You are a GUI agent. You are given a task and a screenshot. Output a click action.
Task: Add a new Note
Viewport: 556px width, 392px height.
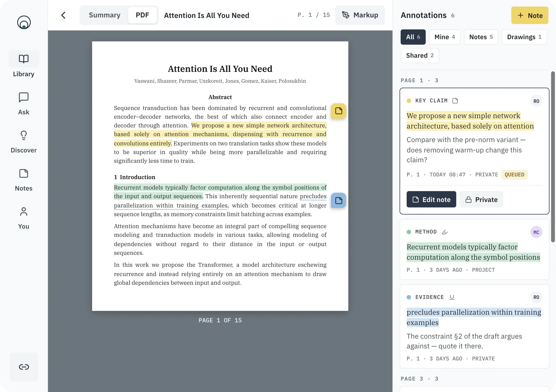pyautogui.click(x=530, y=15)
